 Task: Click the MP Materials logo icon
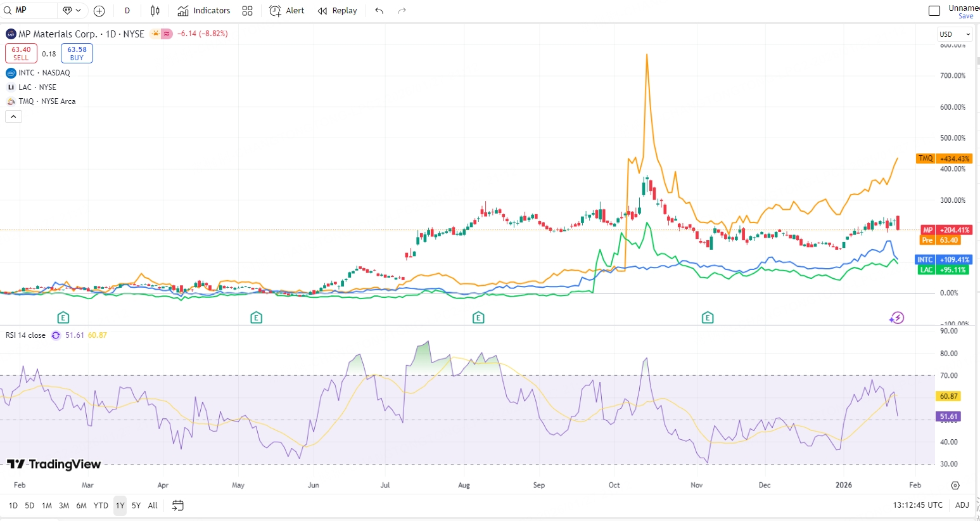(11, 34)
